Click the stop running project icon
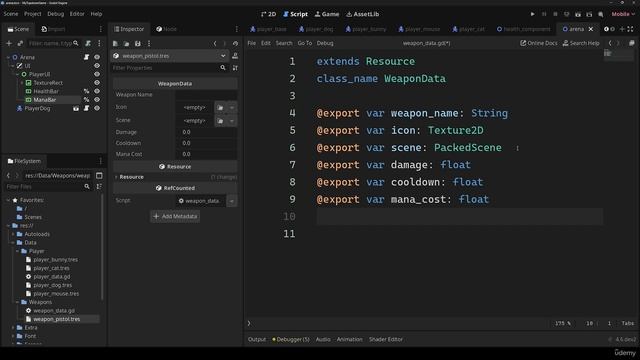 click(555, 14)
